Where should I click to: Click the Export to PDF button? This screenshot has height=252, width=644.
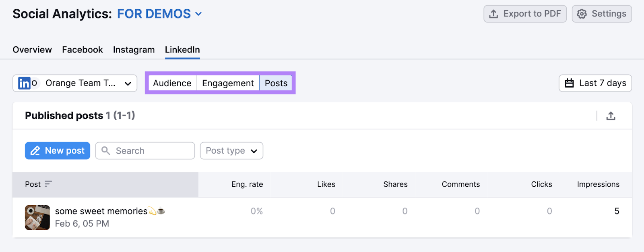pyautogui.click(x=525, y=14)
